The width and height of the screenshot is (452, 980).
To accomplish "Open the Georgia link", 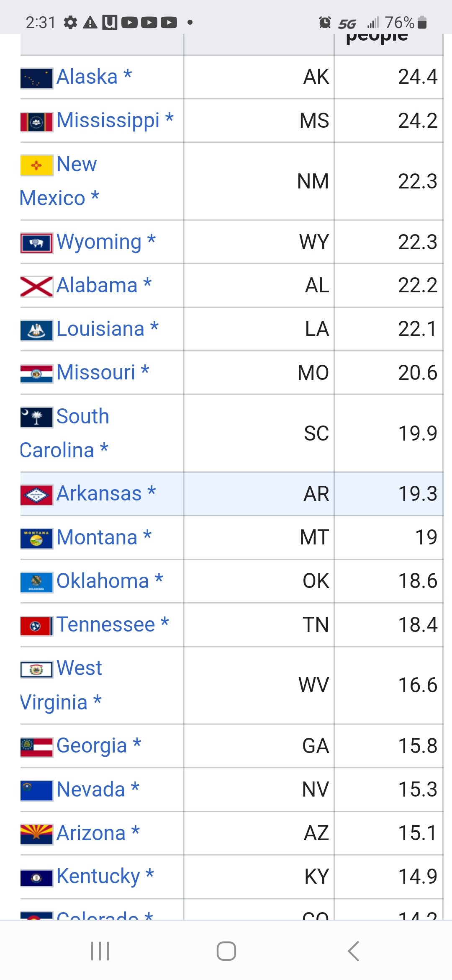I will coord(92,746).
